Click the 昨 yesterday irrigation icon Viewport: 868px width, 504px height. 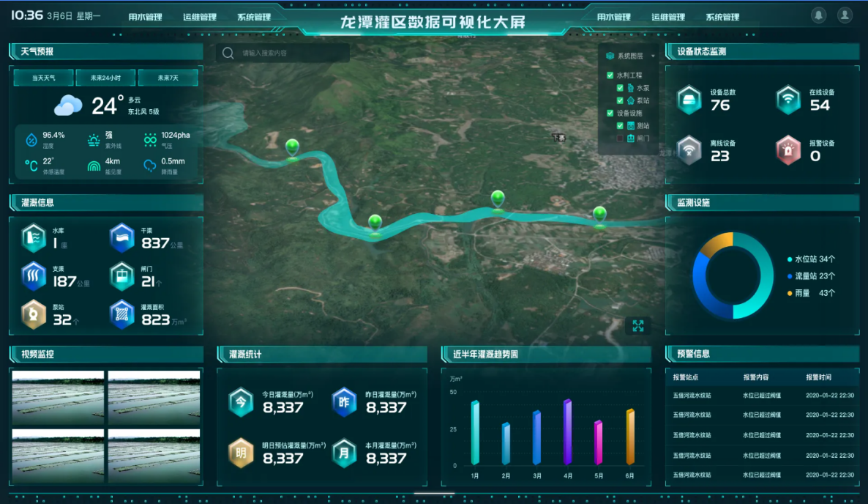tap(344, 401)
